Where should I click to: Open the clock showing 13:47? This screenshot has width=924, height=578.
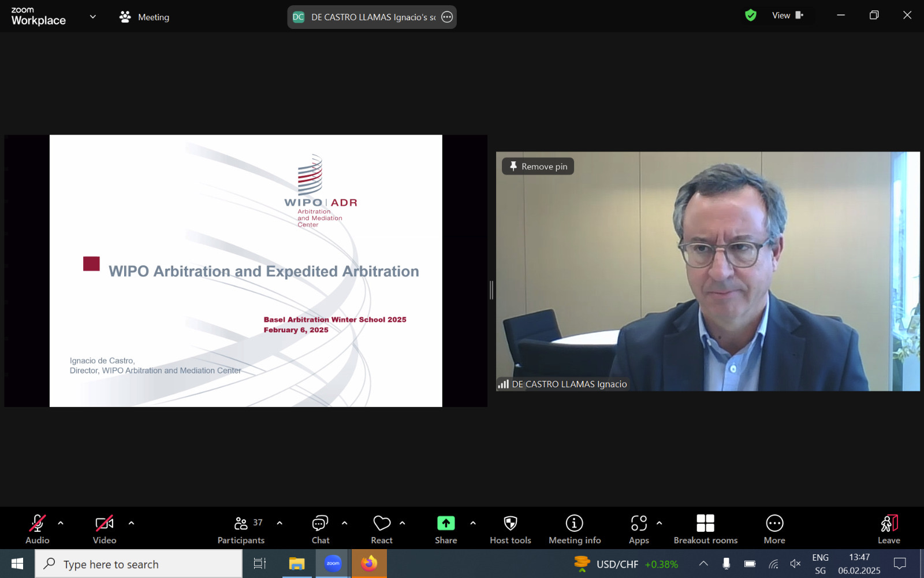[x=859, y=564]
